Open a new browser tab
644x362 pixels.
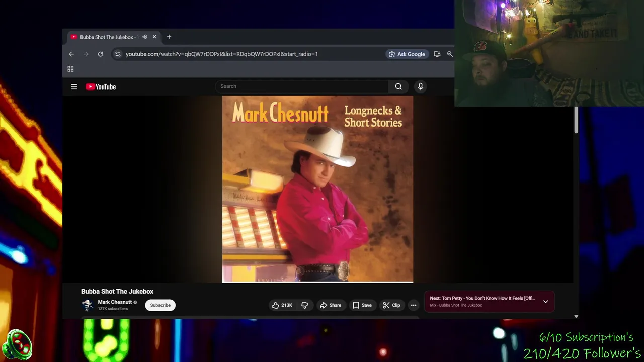[x=169, y=37]
